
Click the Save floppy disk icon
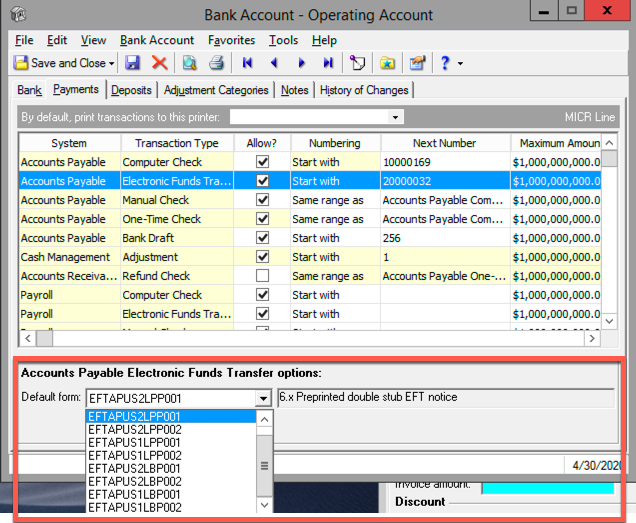[132, 63]
